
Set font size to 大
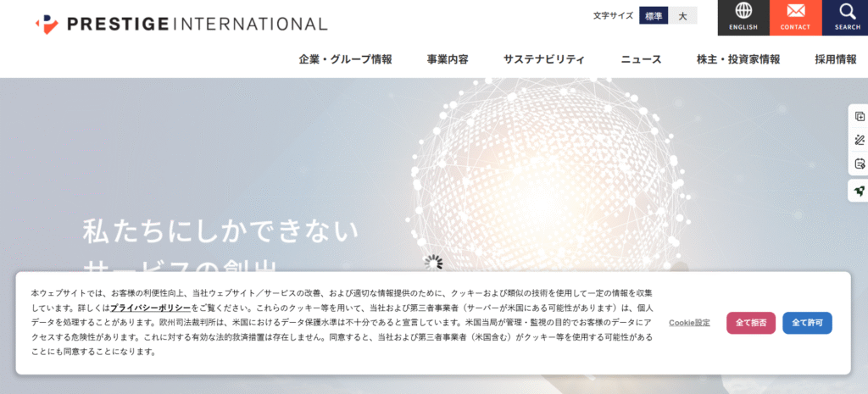click(x=682, y=16)
